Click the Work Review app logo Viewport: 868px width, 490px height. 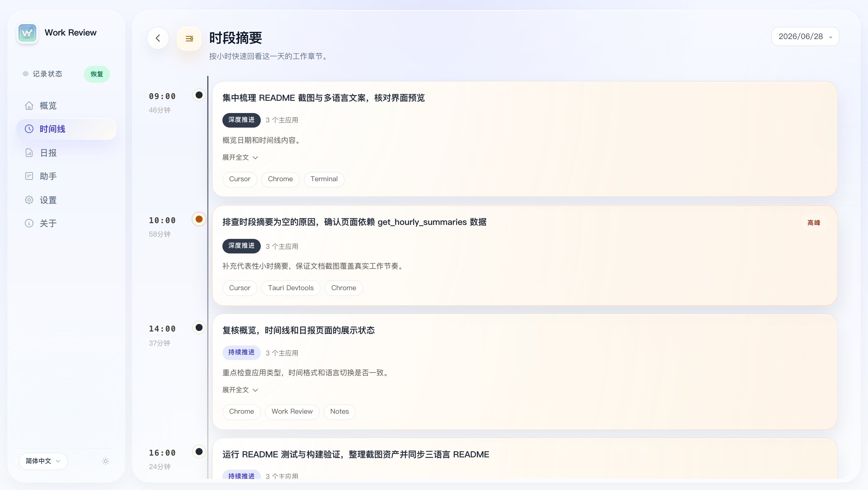click(27, 33)
